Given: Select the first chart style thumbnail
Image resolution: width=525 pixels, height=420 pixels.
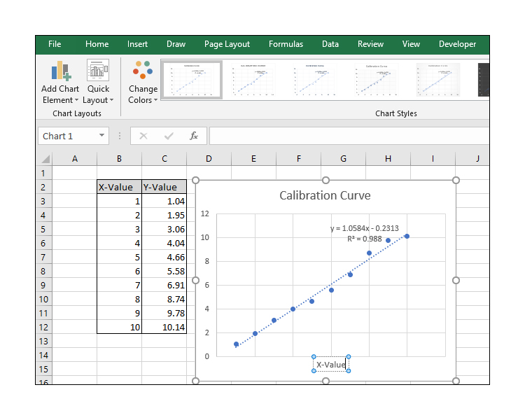Looking at the screenshot, I should [192, 80].
